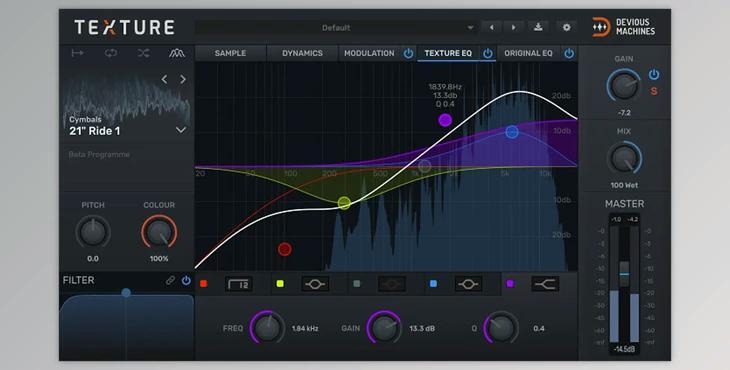Go to the previous sample with left chevron
This screenshot has height=370, width=730.
pyautogui.click(x=164, y=80)
